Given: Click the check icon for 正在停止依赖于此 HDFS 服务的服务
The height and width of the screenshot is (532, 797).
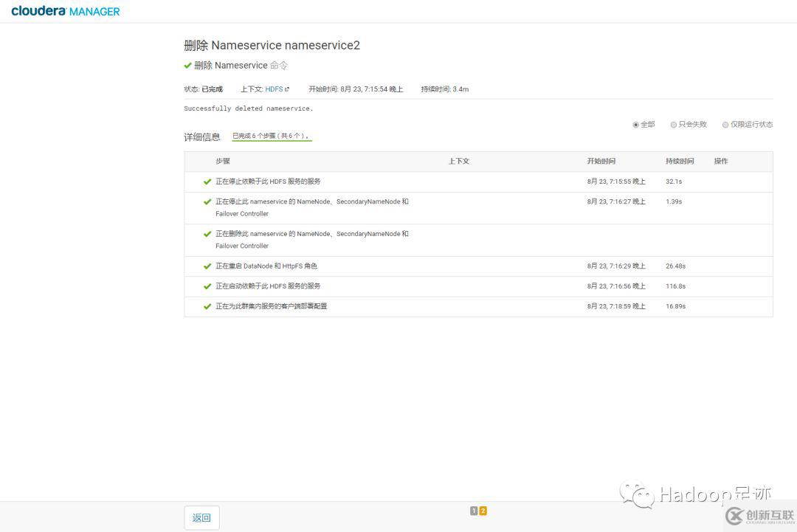Looking at the screenshot, I should [207, 182].
